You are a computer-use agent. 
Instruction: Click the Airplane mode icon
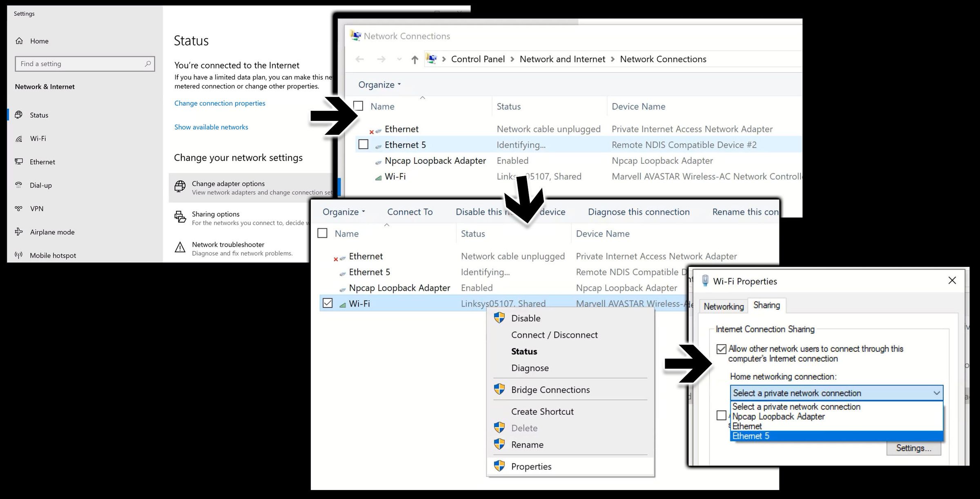click(19, 232)
